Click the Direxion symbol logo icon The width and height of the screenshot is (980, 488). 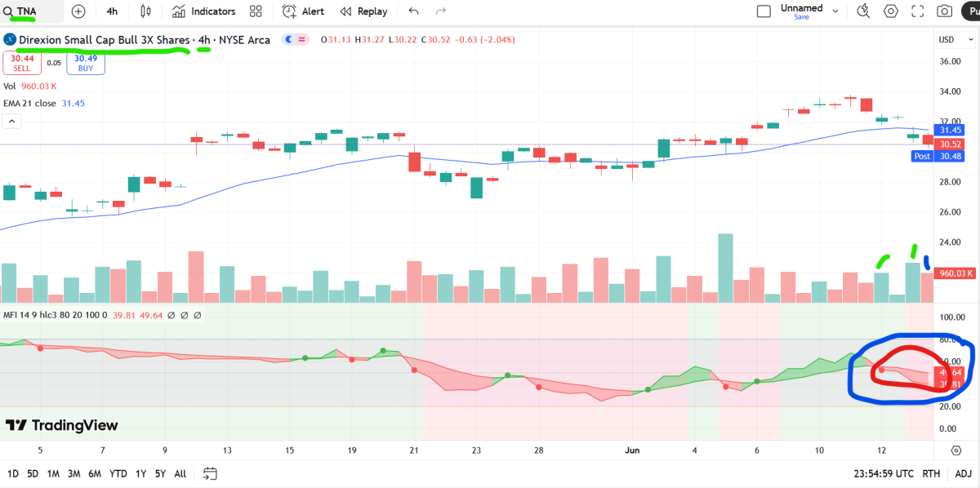[x=9, y=40]
